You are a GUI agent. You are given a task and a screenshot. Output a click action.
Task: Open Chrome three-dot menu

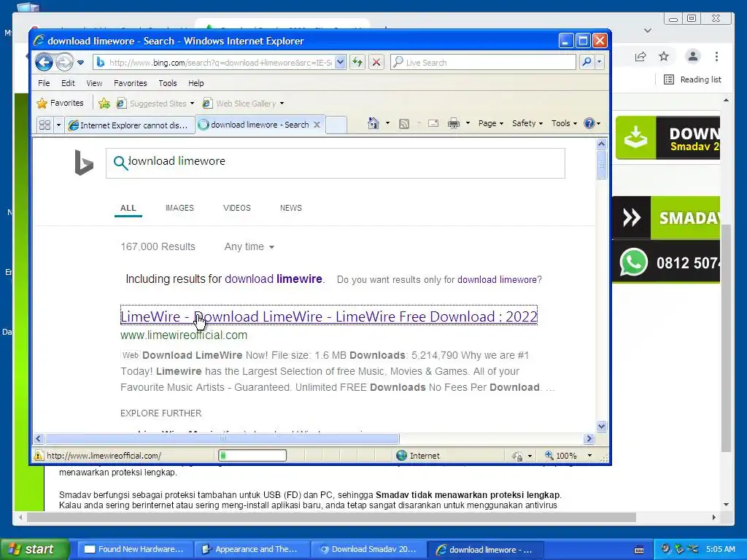(716, 56)
